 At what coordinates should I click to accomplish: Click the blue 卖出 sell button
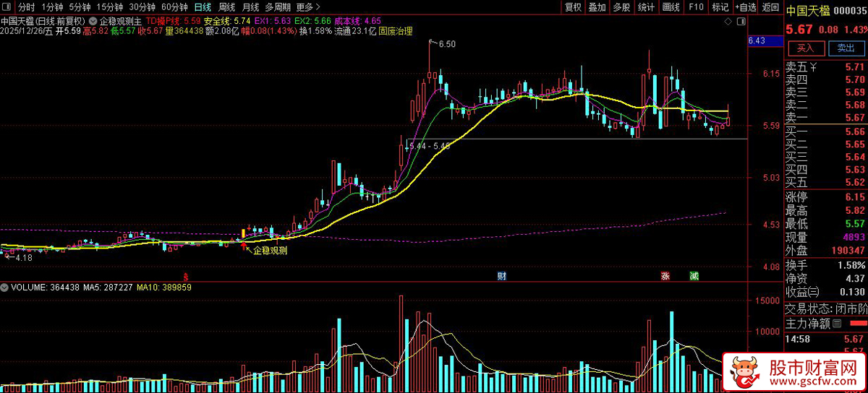click(x=846, y=48)
